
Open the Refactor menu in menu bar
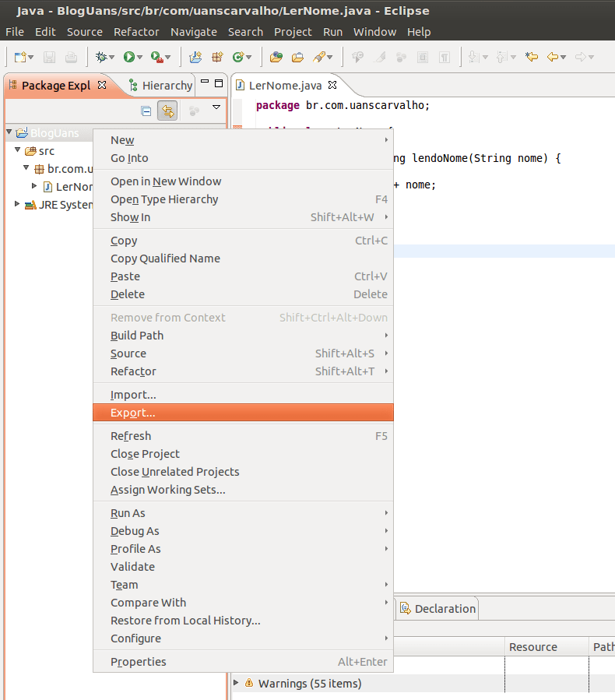click(x=136, y=32)
